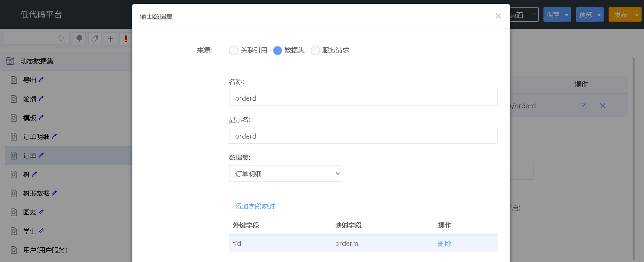This screenshot has width=644, height=262.
Task: Select the 关联引用 source radio button
Action: (x=234, y=51)
